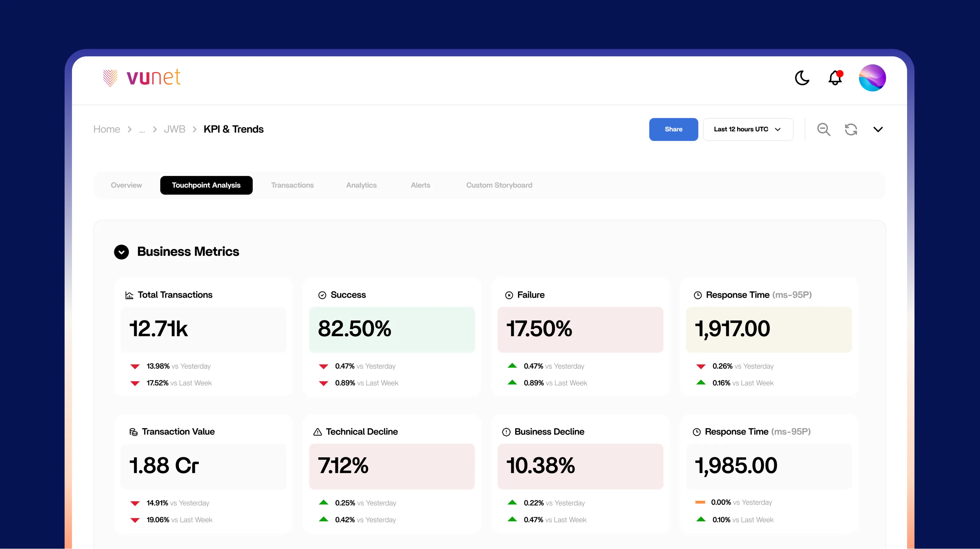The image size is (980, 549).
Task: Click the user profile avatar
Action: tap(872, 78)
